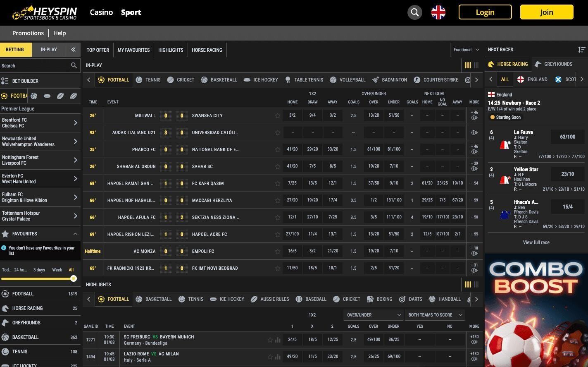Favourite FK Radnicki 1923 match star
588x367 pixels.
tap(278, 269)
